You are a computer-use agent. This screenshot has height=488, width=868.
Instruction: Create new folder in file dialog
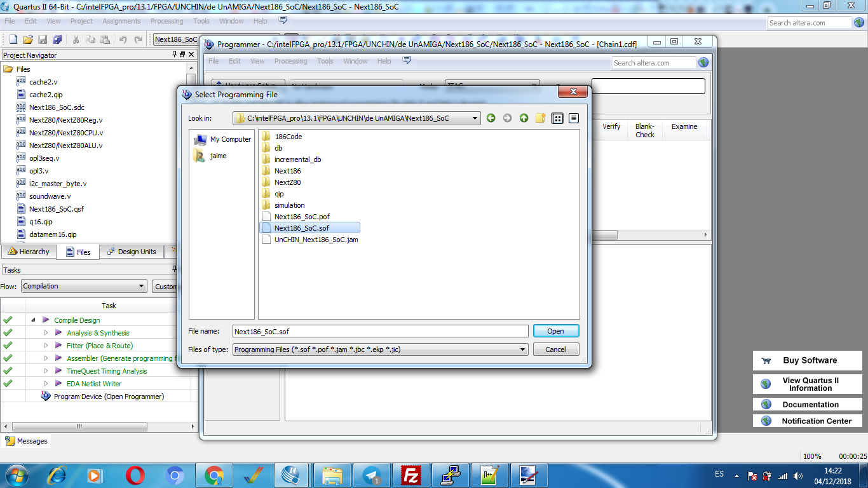click(540, 118)
